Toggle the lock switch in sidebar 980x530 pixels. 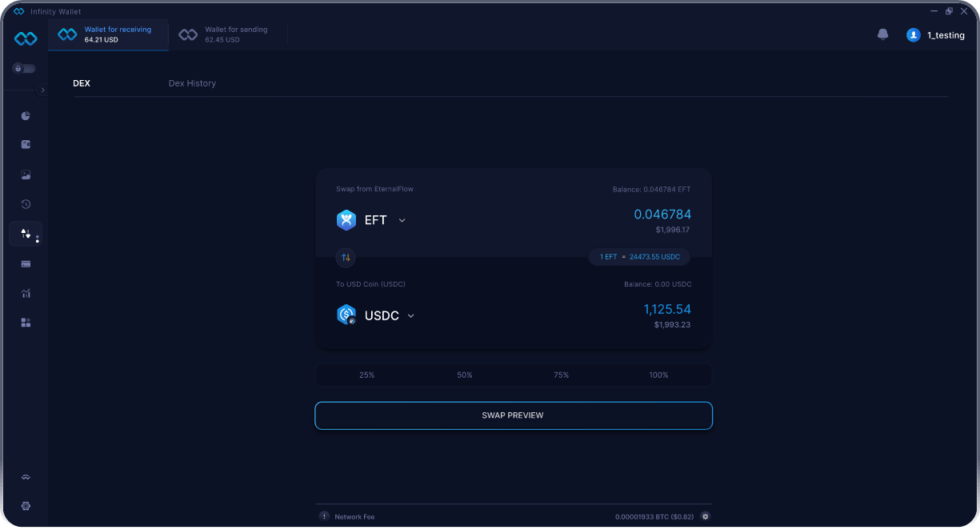pyautogui.click(x=23, y=69)
